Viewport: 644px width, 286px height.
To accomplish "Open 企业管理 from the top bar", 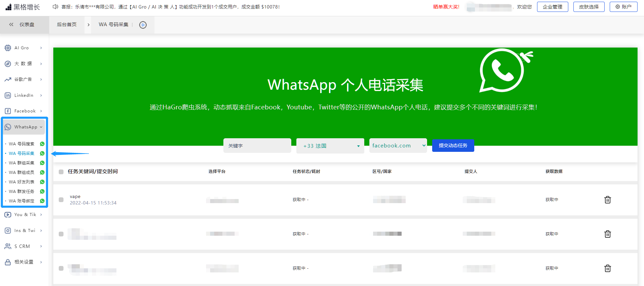I will (x=552, y=7).
